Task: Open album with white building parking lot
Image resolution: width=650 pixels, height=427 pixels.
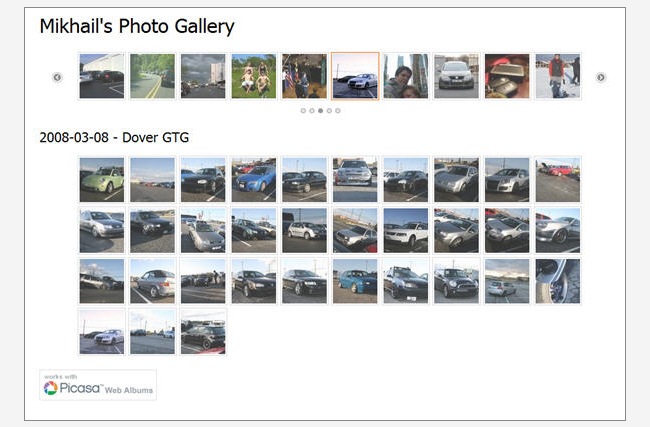Action: click(102, 76)
